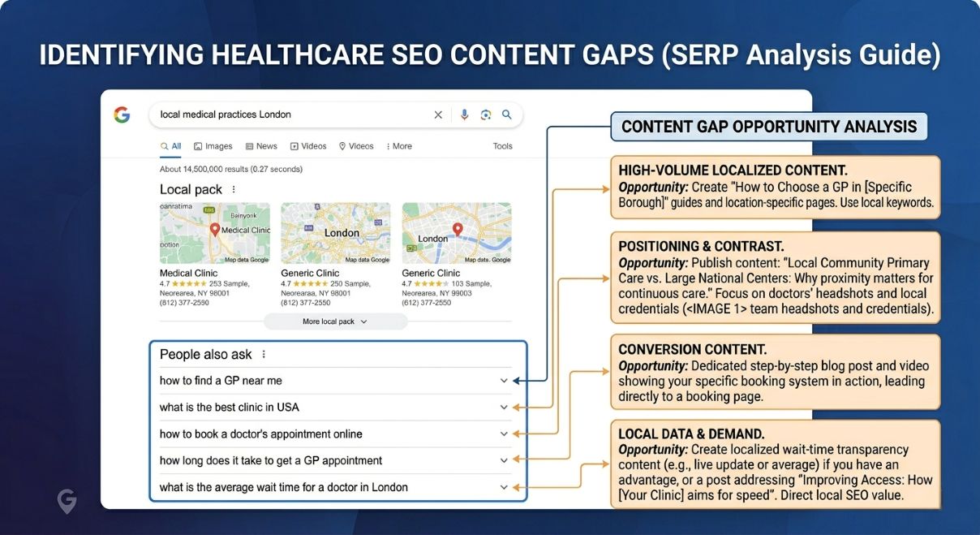Viewport: 980px width, 535px height.
Task: Open Google Lens image search icon
Action: (486, 114)
